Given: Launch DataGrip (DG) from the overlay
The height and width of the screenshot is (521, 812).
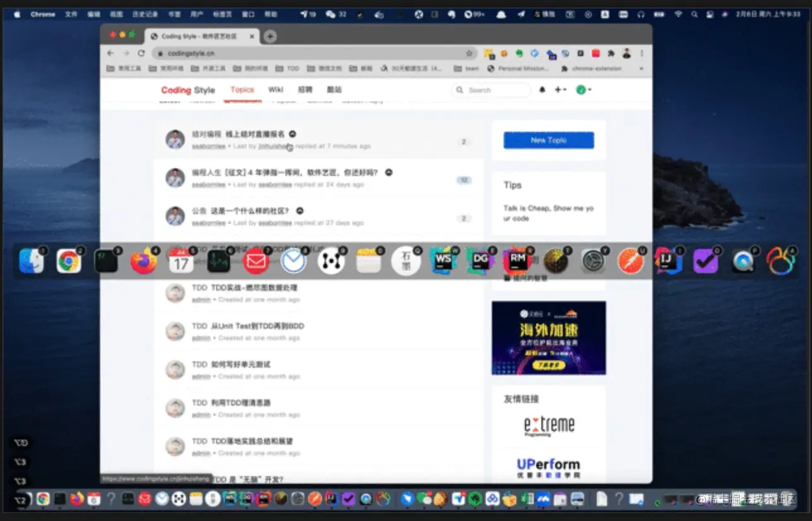Looking at the screenshot, I should point(481,261).
